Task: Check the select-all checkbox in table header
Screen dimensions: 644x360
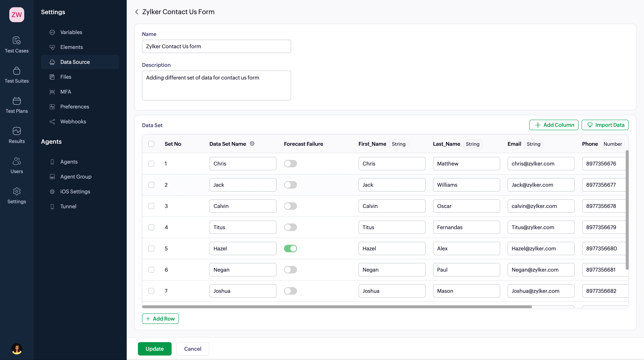Action: click(151, 144)
